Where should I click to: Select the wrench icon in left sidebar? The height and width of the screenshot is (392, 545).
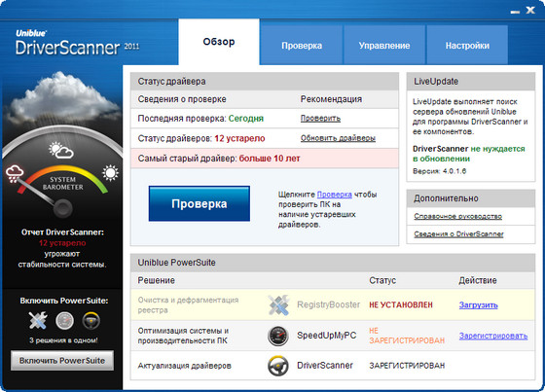[38, 320]
